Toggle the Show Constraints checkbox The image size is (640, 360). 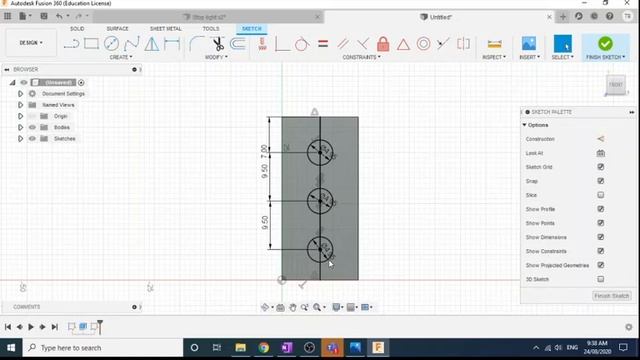pos(600,251)
